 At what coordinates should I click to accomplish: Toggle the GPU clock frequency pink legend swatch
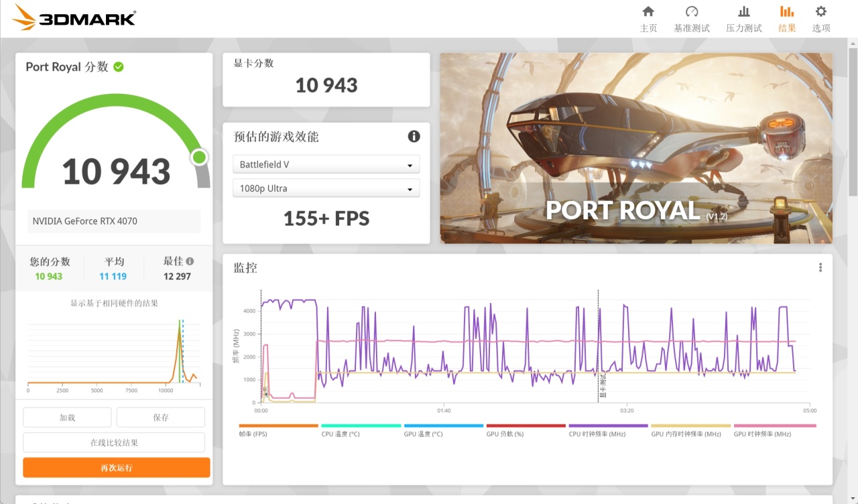point(775,426)
